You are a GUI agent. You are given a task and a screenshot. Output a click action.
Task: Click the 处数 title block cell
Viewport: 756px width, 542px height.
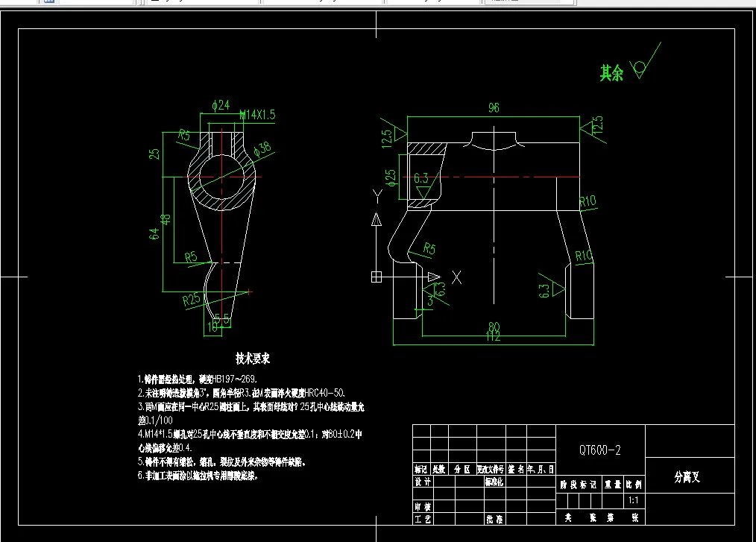tap(438, 469)
